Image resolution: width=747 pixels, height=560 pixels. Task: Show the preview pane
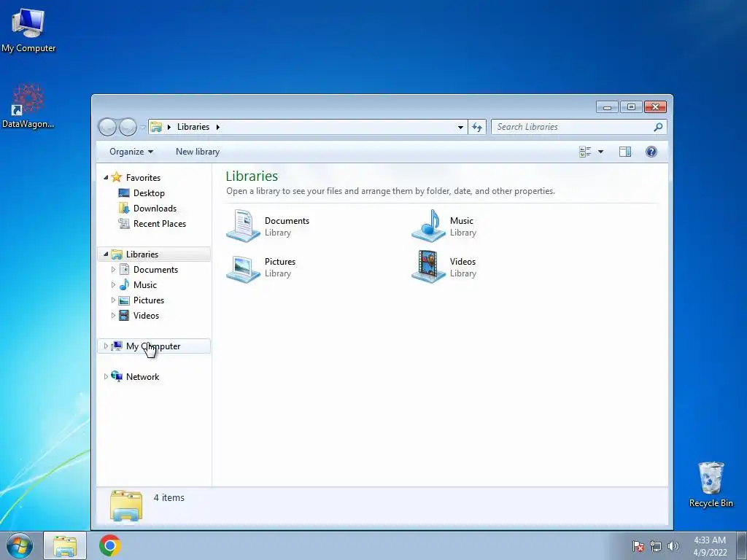(x=625, y=152)
